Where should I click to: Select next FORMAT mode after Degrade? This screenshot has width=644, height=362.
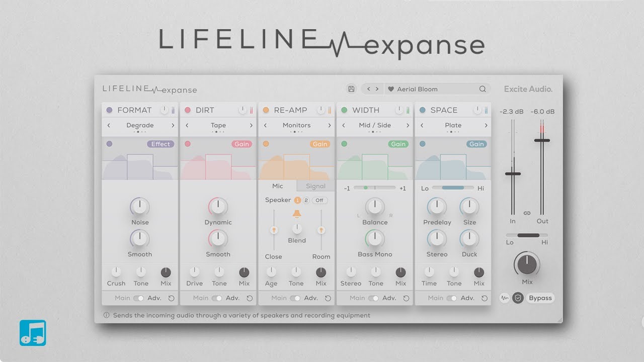(x=173, y=125)
